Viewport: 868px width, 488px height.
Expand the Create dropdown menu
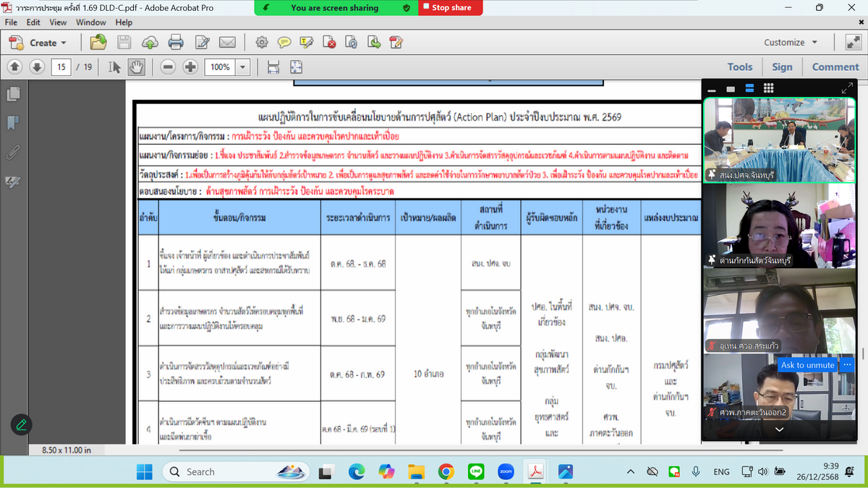coord(64,43)
